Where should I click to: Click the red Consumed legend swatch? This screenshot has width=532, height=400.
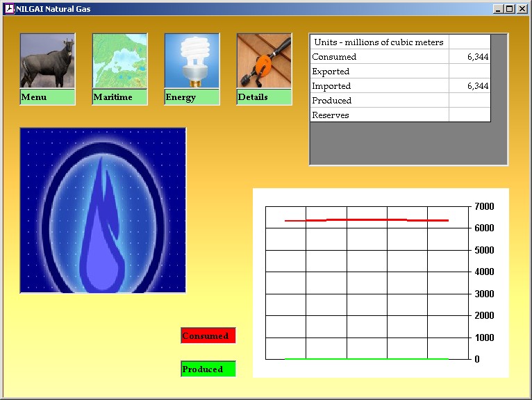tap(208, 336)
